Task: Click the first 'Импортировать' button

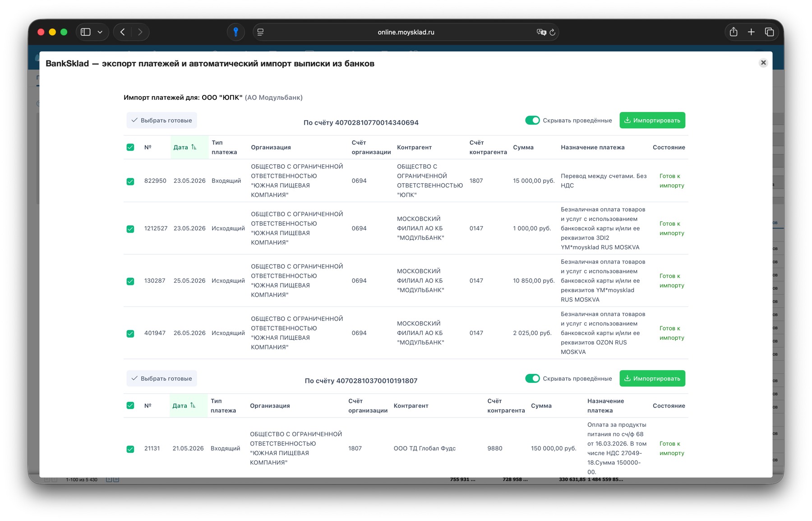Action: [x=652, y=120]
